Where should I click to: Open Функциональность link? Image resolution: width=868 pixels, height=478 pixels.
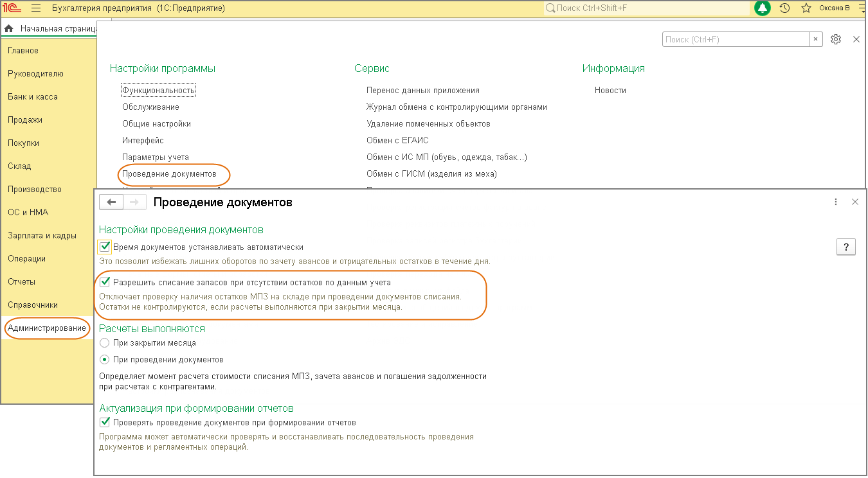tap(158, 91)
